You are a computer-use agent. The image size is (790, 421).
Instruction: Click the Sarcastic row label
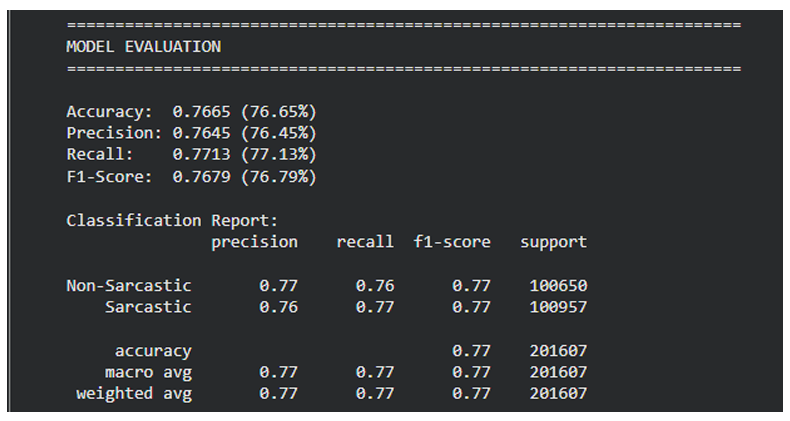pyautogui.click(x=148, y=307)
